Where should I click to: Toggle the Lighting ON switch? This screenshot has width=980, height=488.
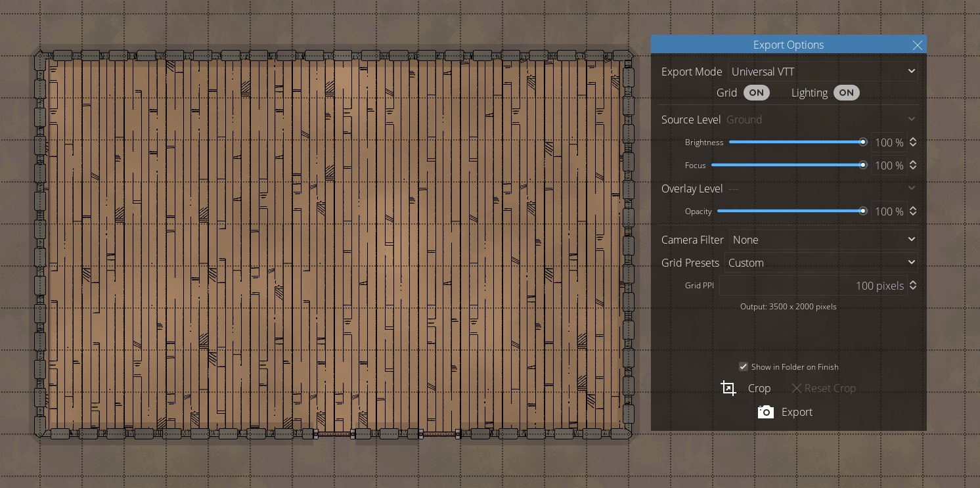pyautogui.click(x=846, y=93)
